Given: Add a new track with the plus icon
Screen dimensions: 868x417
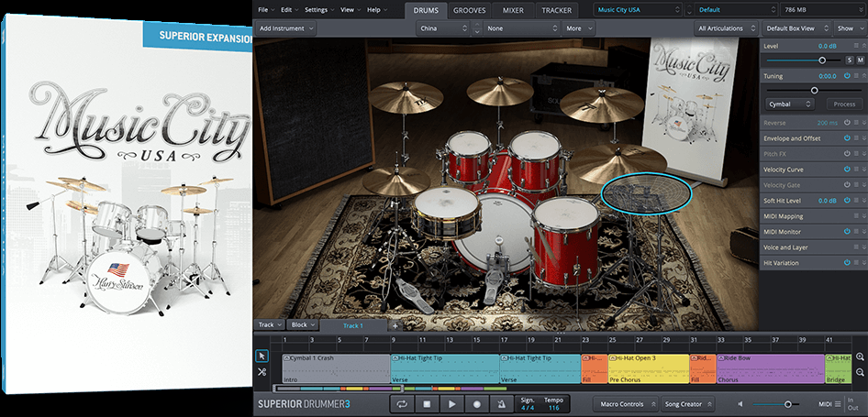Looking at the screenshot, I should click(395, 325).
